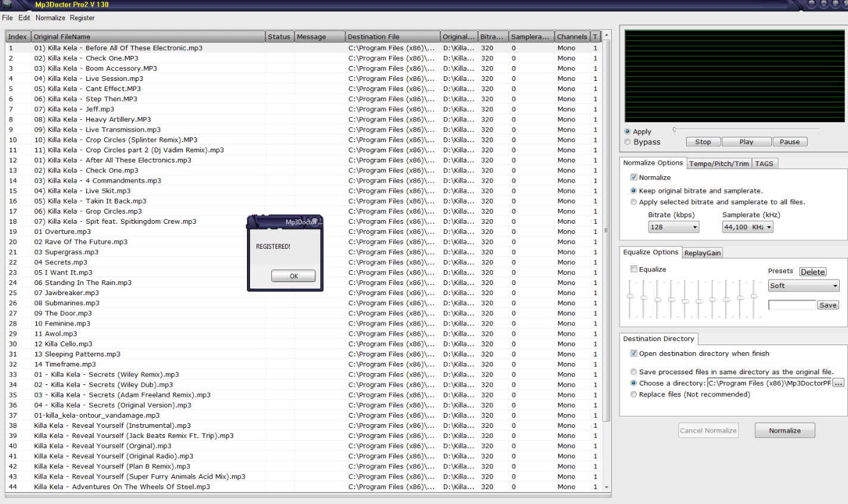Expand the Samplerate (kHz) dropdown

pos(747,227)
